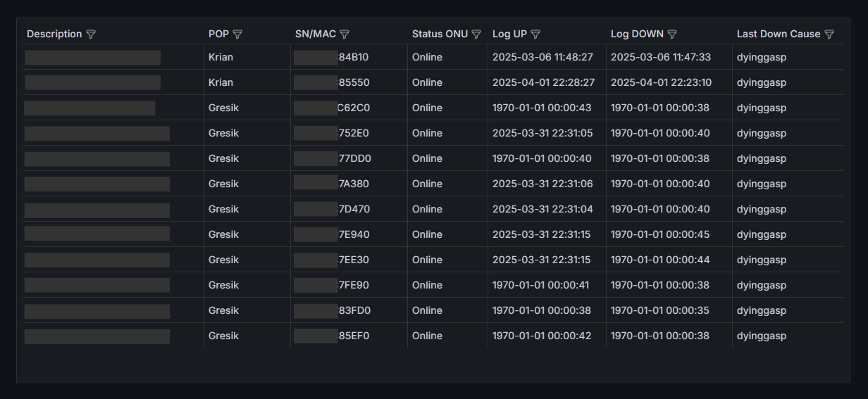The width and height of the screenshot is (868, 399).
Task: Click the Log UP value 2025-04-01 22:28:27
Action: click(543, 82)
